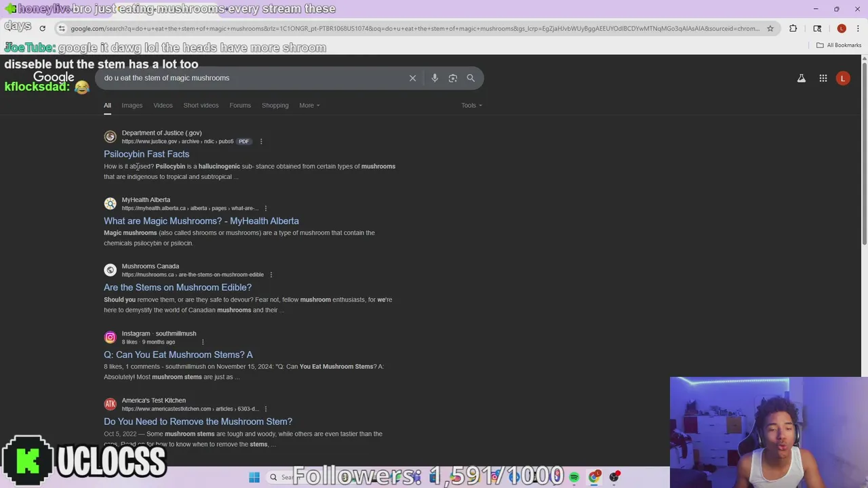The width and height of the screenshot is (868, 488).
Task: Select the All results tab
Action: [x=107, y=105]
